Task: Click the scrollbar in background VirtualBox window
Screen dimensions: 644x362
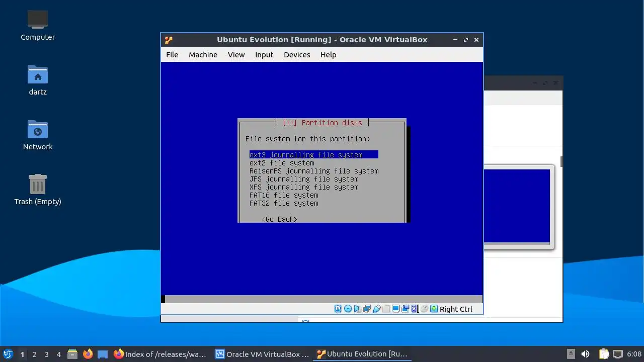Action: coord(561,162)
